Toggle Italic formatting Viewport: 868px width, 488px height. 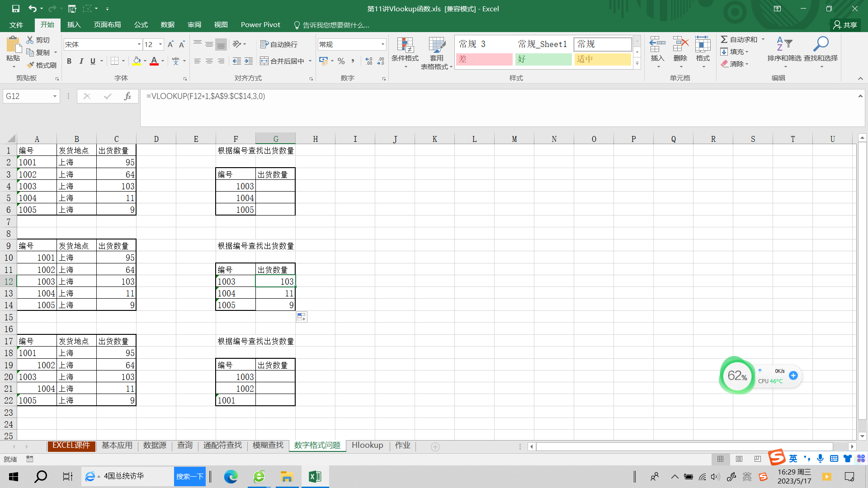pos(81,61)
